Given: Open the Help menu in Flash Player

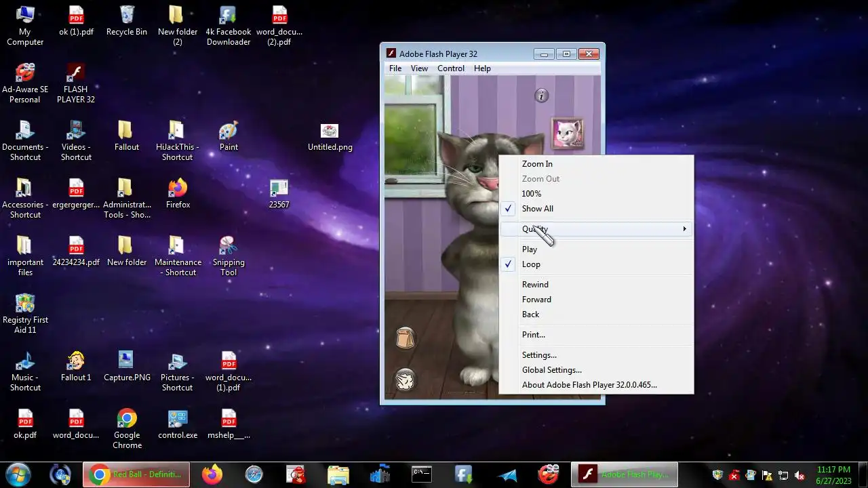Looking at the screenshot, I should (482, 68).
